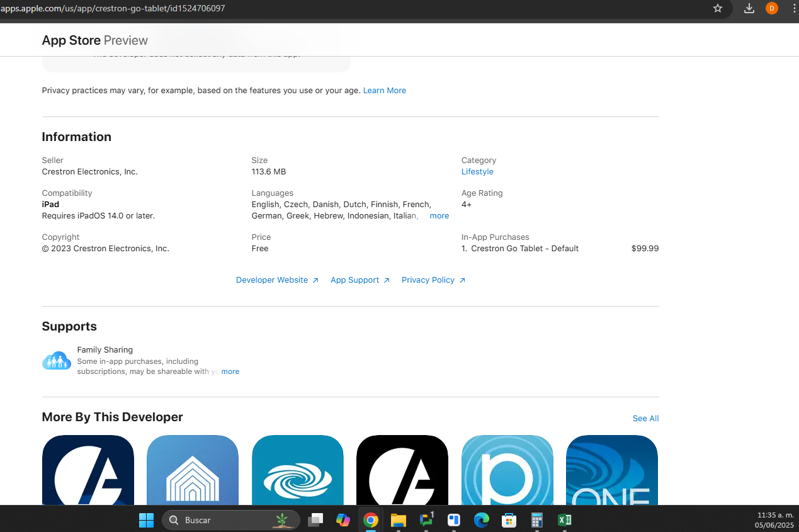Screen dimensions: 799x532
Task: Click Requires iPadOS 14.0 or later text
Action: click(98, 216)
